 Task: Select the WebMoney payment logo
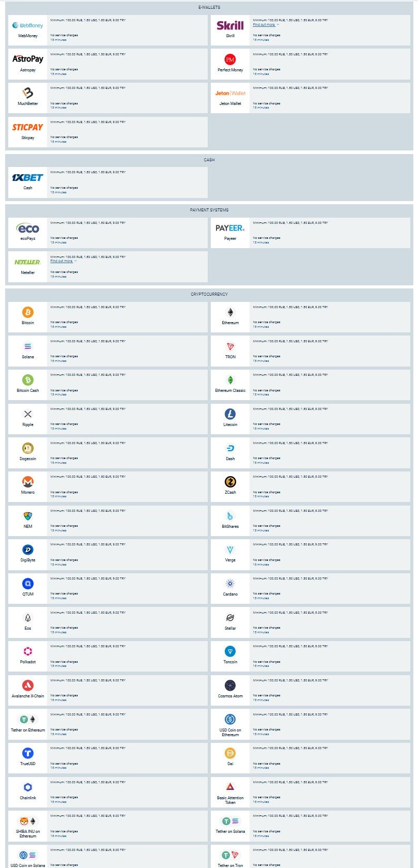(x=28, y=25)
